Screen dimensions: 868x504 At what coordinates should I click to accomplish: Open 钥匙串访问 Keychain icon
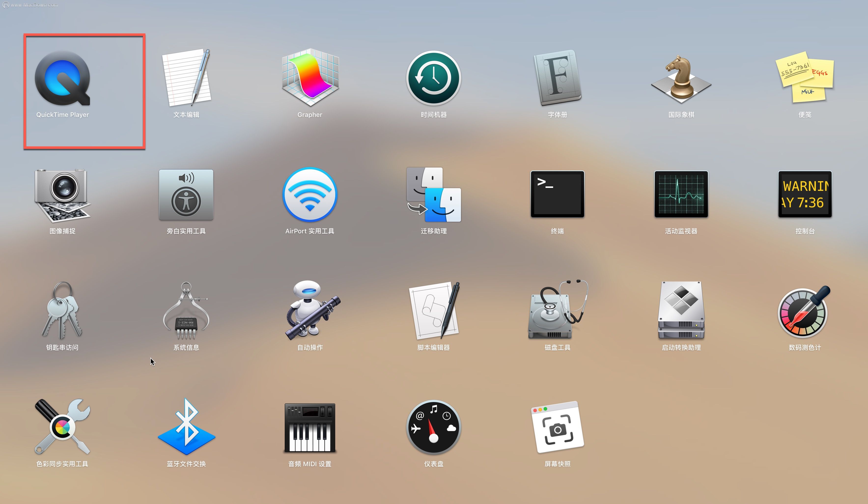point(62,310)
